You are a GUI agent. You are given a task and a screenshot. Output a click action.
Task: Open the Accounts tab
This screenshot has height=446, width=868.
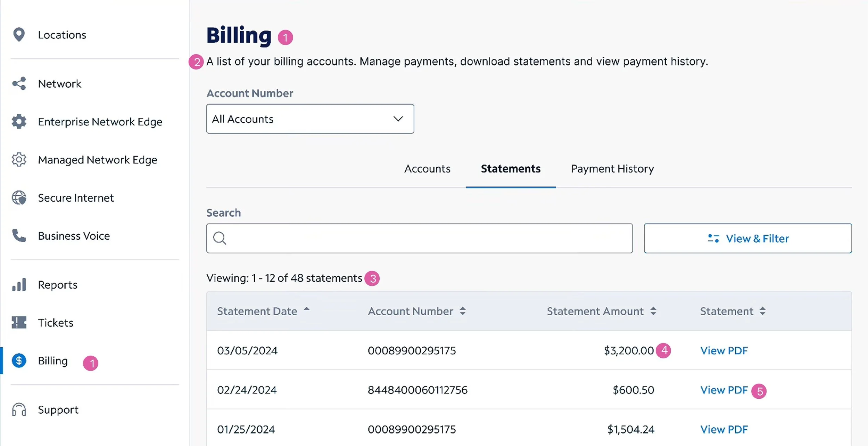click(x=427, y=169)
